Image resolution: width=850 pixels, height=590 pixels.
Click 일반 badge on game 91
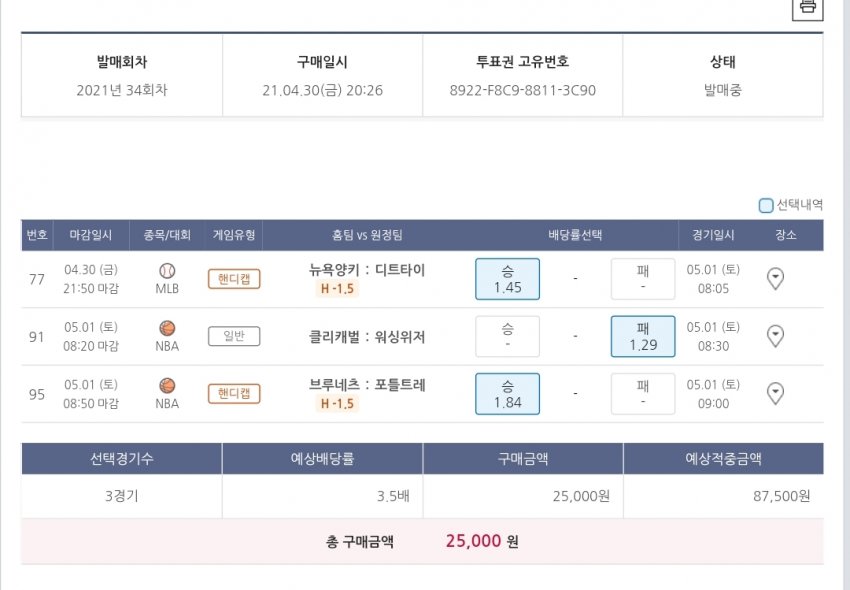234,336
